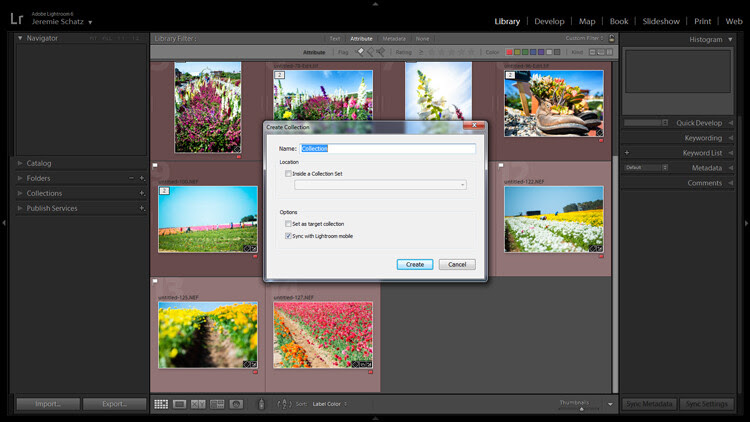Enable Inside a Collection Set checkbox
750x422 pixels.
point(288,174)
